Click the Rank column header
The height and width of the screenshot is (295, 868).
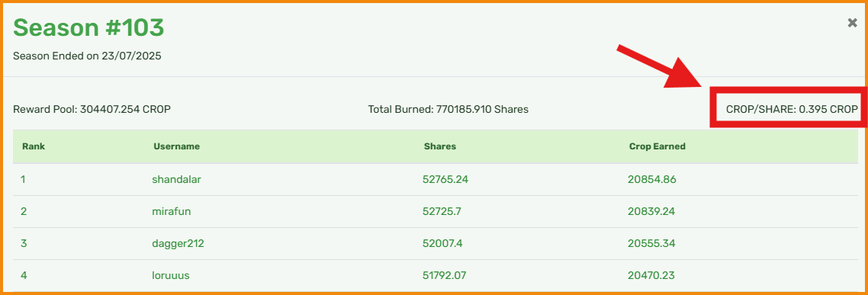pyautogui.click(x=34, y=146)
